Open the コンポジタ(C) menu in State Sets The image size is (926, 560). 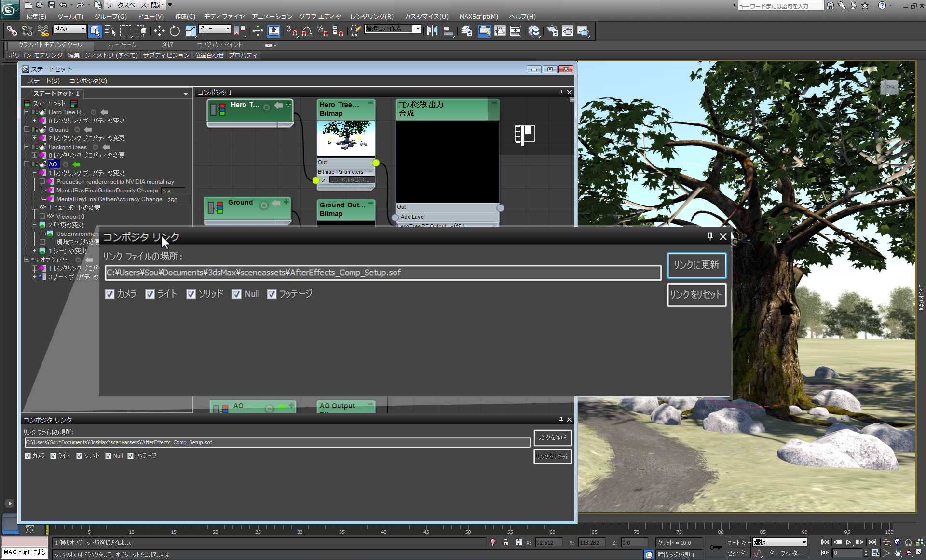click(x=88, y=81)
